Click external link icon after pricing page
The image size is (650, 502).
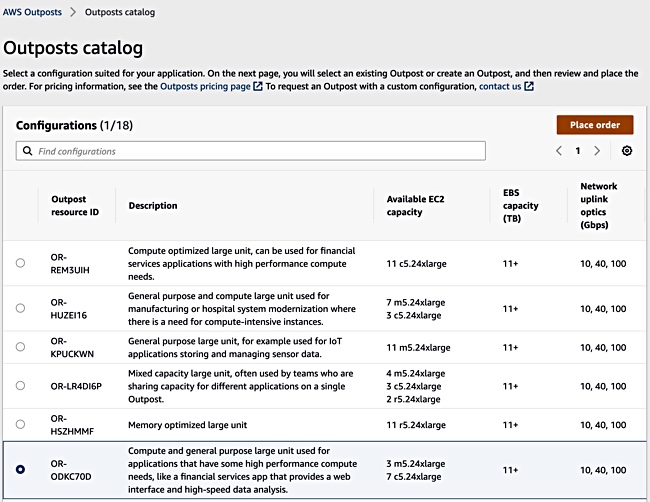coord(258,86)
